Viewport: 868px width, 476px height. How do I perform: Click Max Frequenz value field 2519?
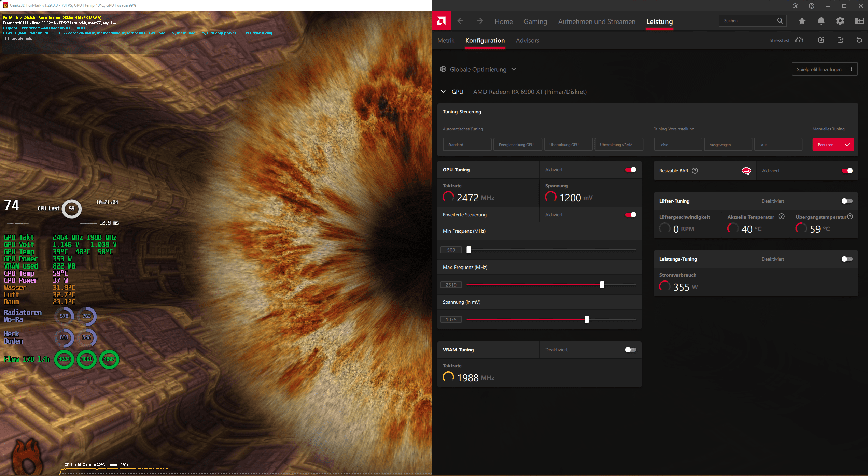pos(451,285)
